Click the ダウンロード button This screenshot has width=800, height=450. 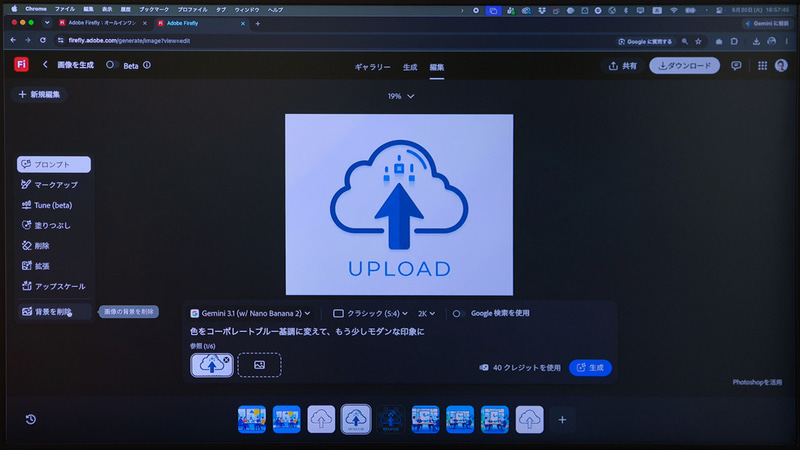tap(684, 66)
